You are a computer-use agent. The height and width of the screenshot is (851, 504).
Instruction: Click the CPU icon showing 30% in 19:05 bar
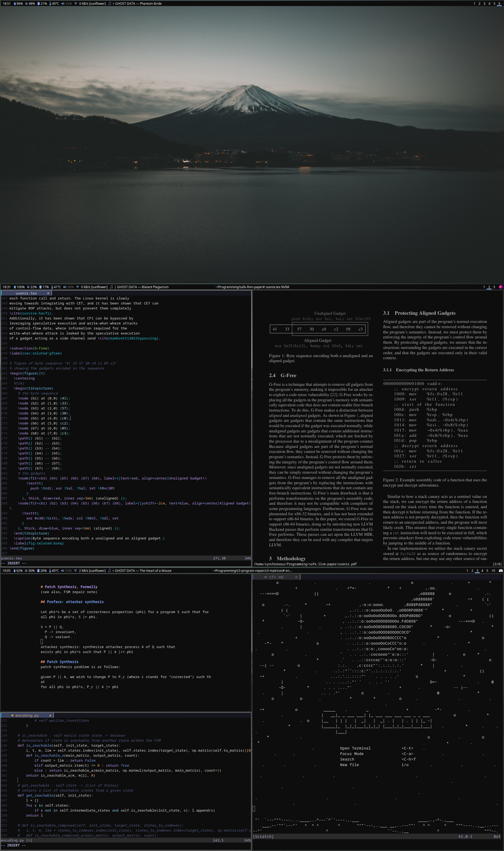26,571
